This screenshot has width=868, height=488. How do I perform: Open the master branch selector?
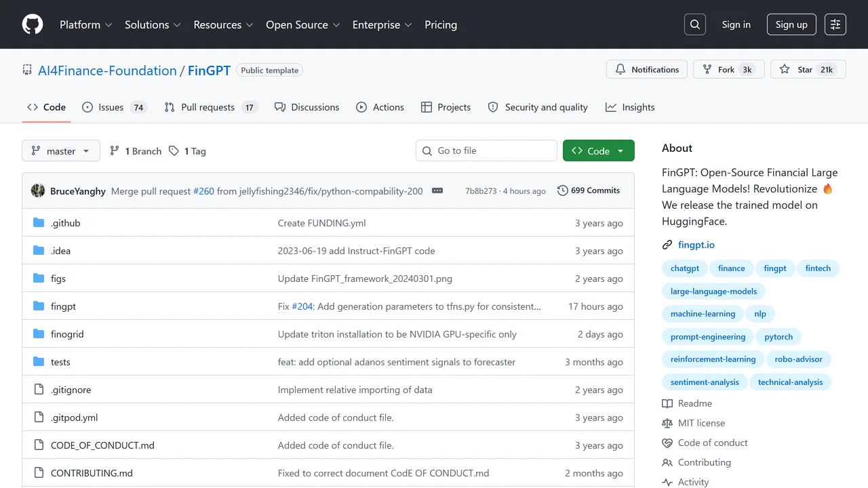click(x=61, y=150)
